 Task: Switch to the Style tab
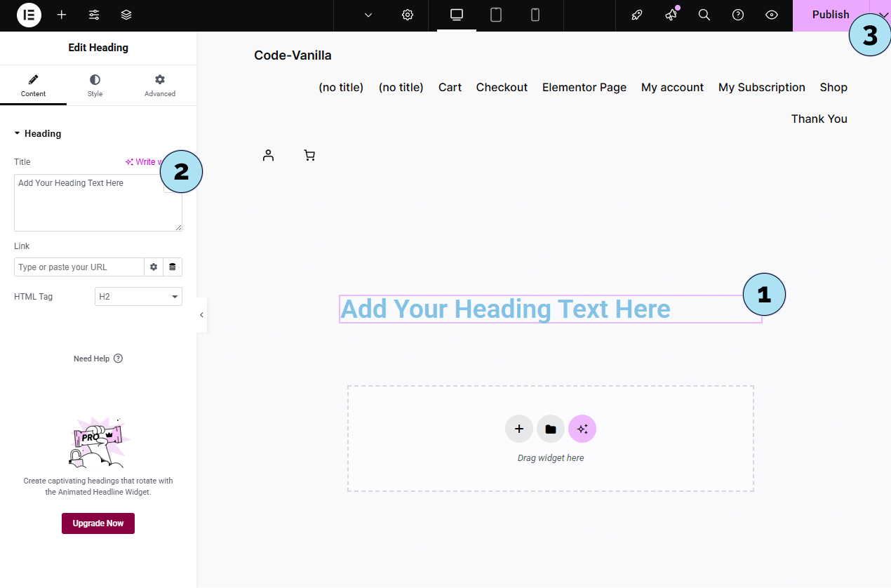(95, 86)
